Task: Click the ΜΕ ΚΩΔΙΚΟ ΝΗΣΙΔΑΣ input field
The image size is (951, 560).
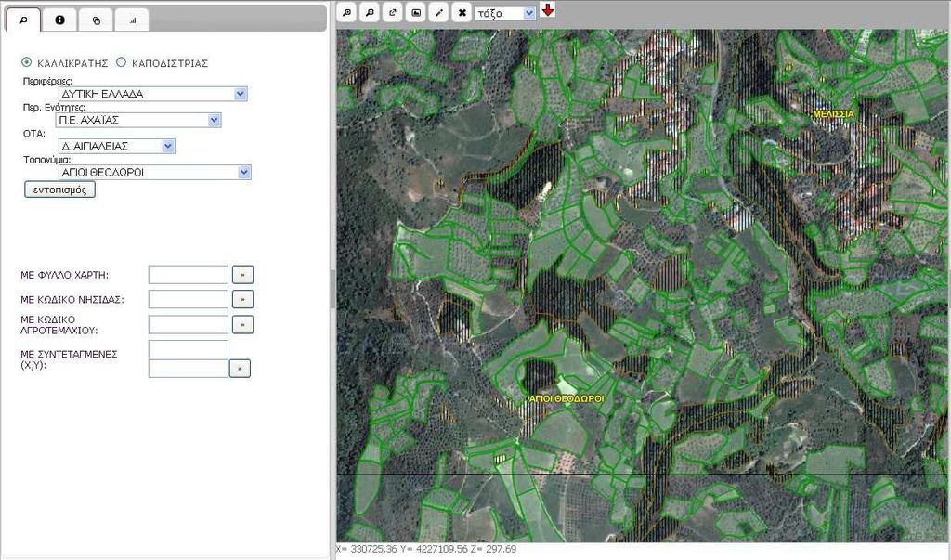Action: point(188,299)
